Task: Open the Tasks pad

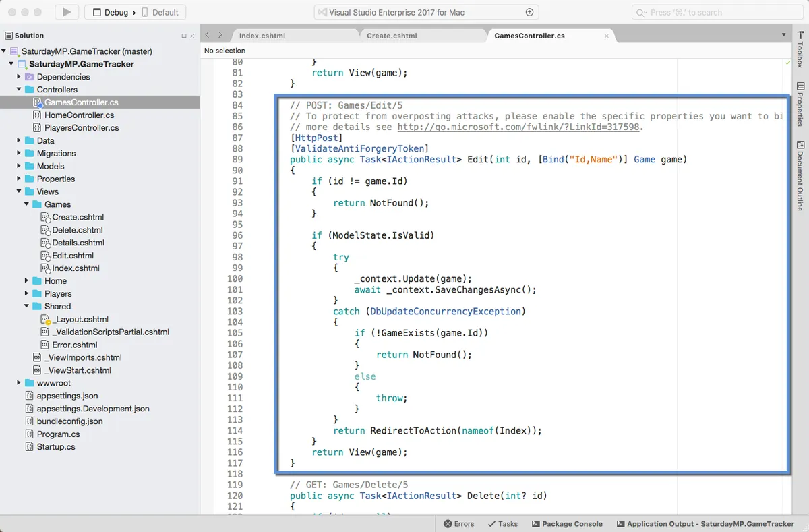Action: (503, 524)
